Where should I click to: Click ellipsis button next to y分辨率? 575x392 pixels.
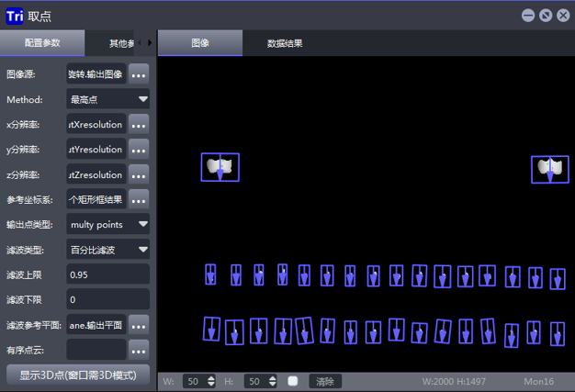139,150
